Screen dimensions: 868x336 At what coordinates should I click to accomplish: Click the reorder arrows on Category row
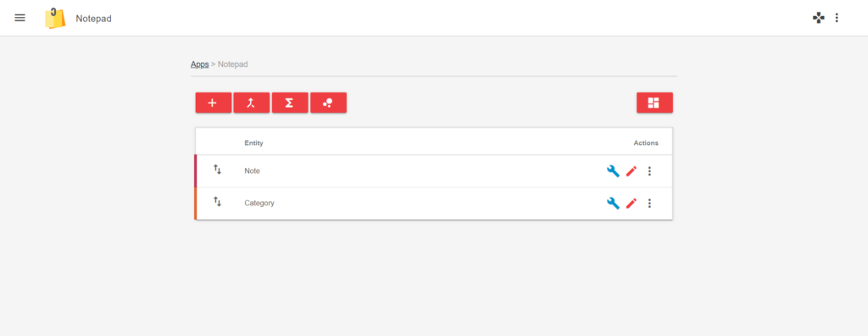tap(217, 202)
